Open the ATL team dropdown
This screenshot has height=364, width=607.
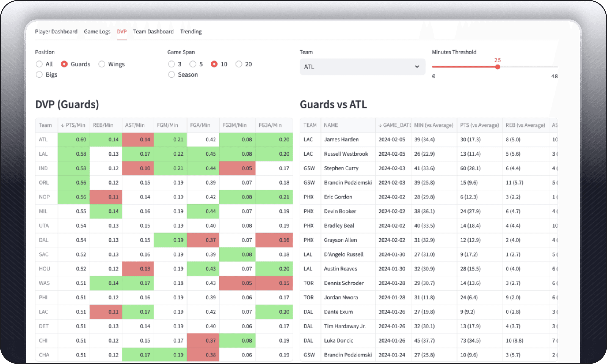[358, 67]
